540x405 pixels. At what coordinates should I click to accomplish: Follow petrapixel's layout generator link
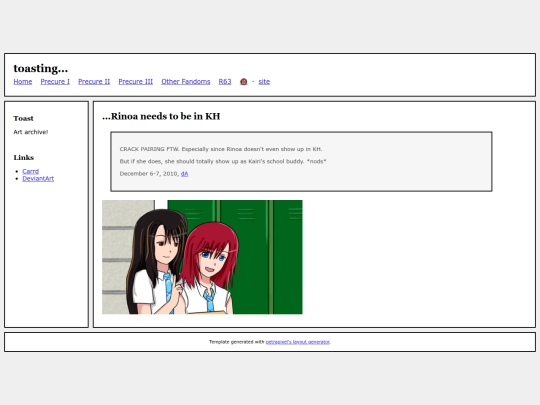(x=298, y=342)
